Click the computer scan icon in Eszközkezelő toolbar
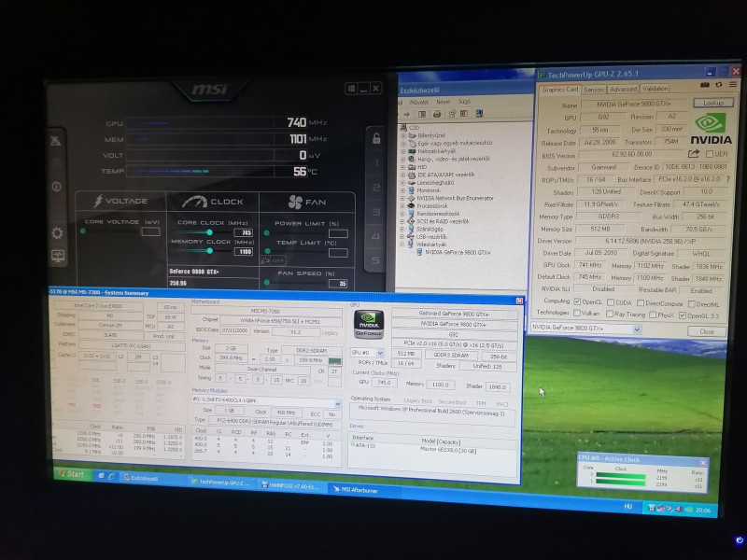The height and width of the screenshot is (560, 747). tap(479, 113)
